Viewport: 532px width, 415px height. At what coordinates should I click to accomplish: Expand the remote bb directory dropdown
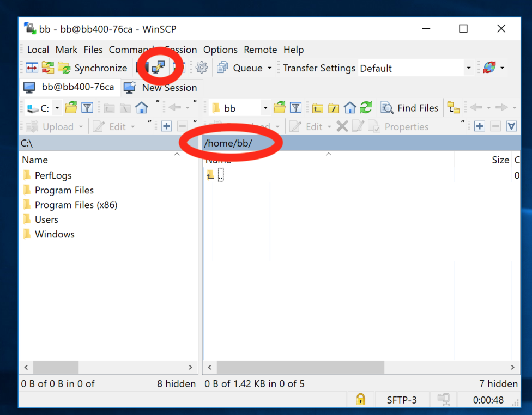265,108
